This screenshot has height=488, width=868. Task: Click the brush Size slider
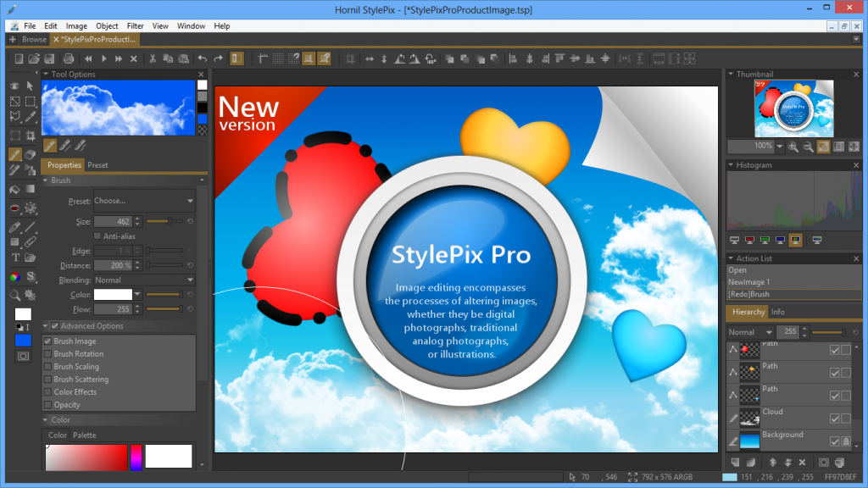(x=164, y=221)
